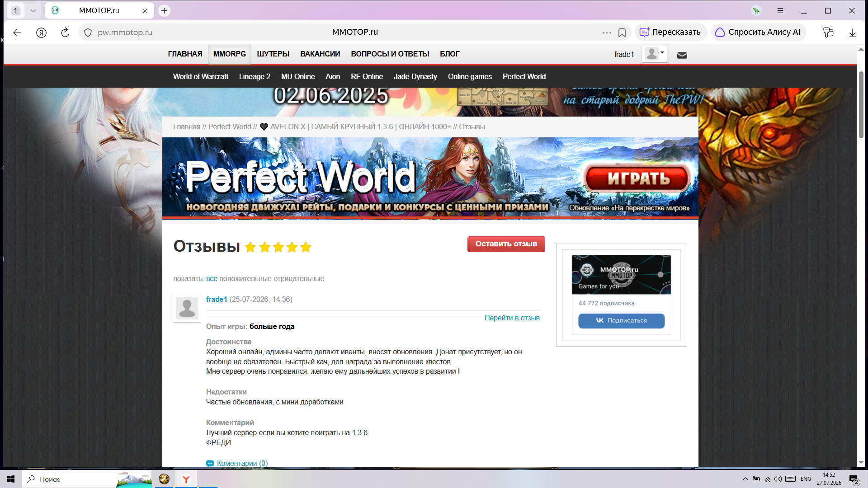Click the Perfect World breadcrumb link
This screenshot has width=868, height=488.
click(x=230, y=127)
